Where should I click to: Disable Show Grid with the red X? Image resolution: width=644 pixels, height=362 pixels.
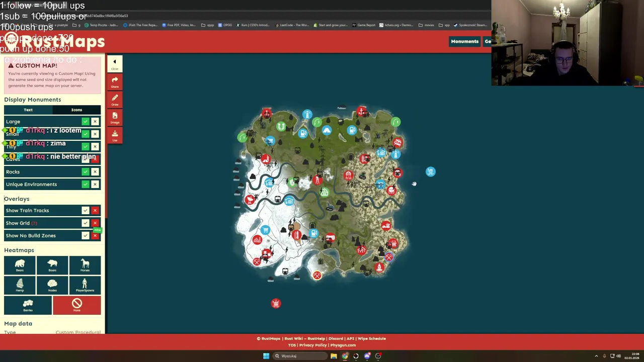coord(95,223)
